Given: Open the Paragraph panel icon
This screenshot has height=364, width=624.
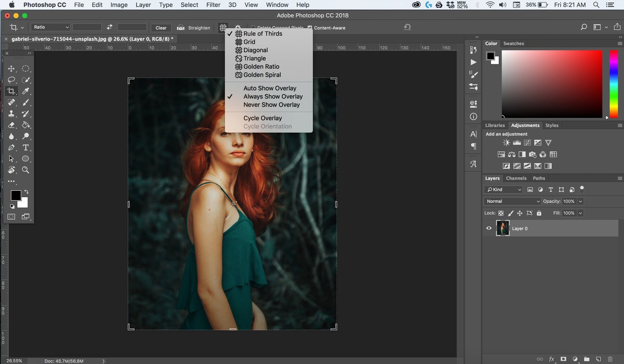Looking at the screenshot, I should click(473, 147).
